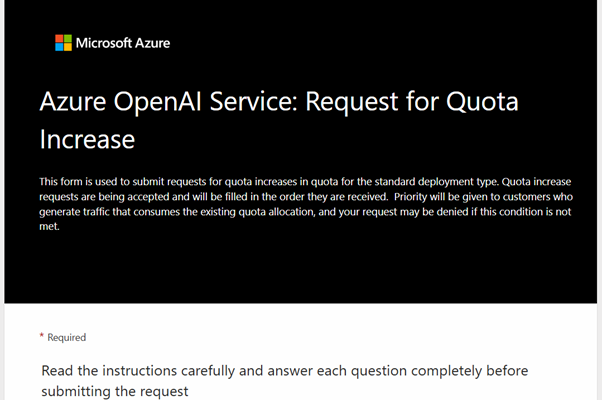The image size is (602, 400).
Task: Click the word OpenAI in the title
Action: [x=157, y=102]
